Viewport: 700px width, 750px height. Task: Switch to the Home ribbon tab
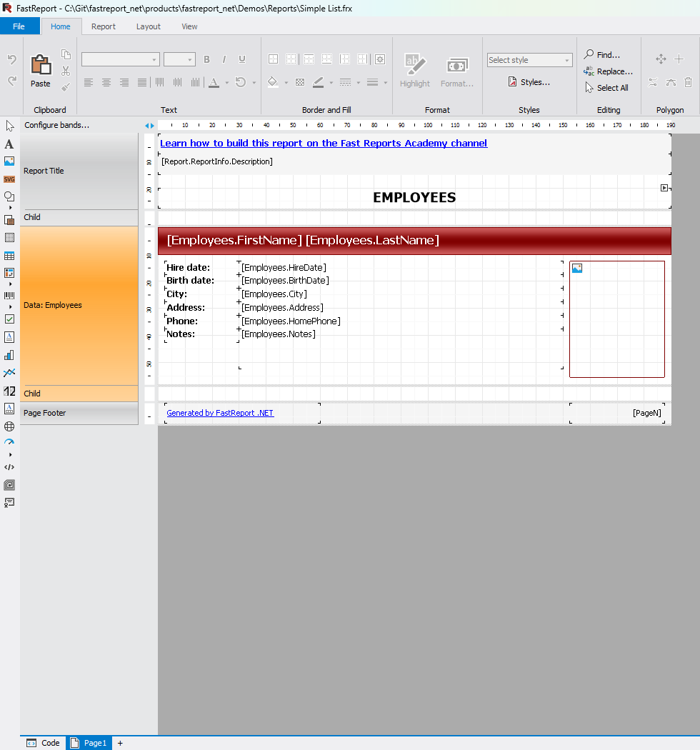click(61, 26)
